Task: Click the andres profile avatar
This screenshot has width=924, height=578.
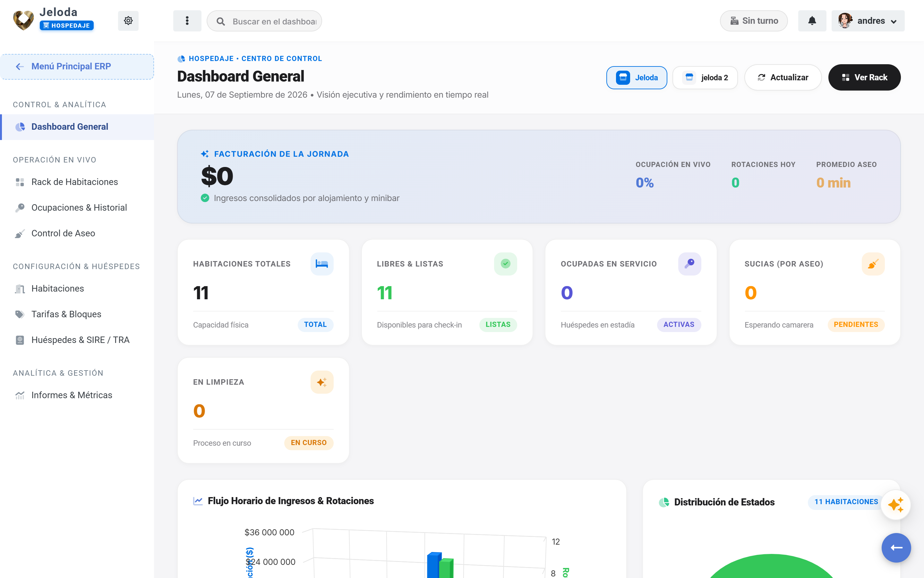Action: (x=845, y=21)
